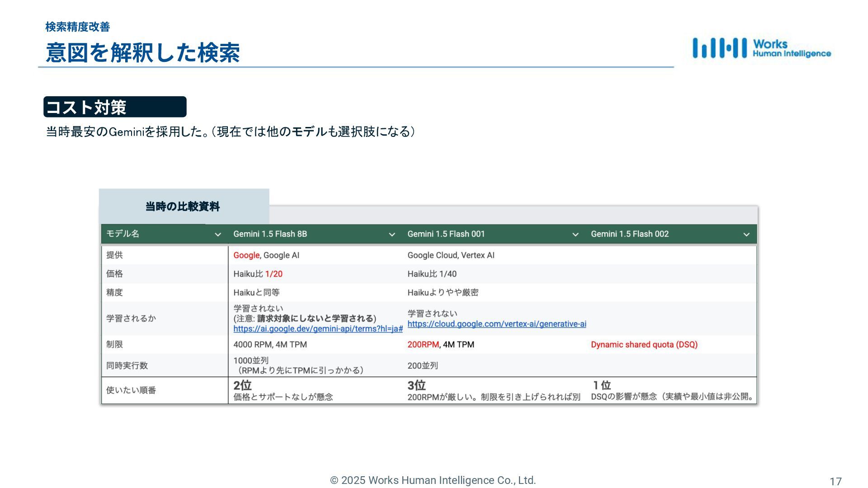Click the slide page number 17

[835, 482]
